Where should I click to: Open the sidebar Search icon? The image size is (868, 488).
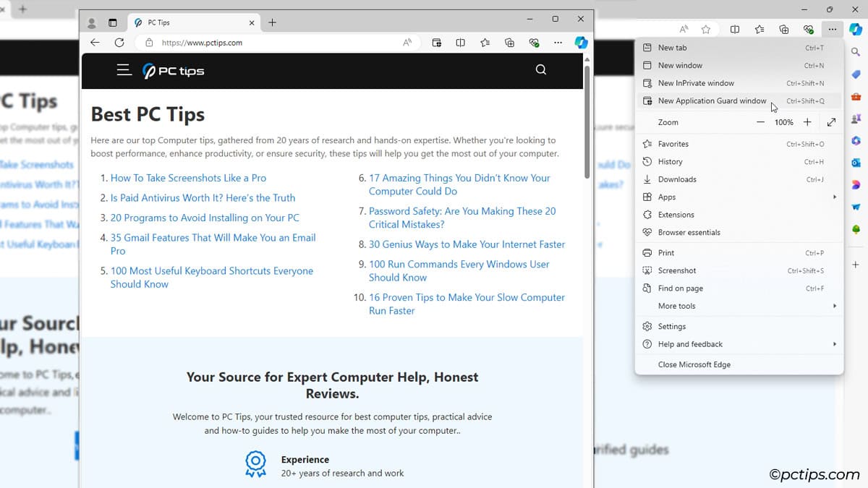[x=856, y=52]
